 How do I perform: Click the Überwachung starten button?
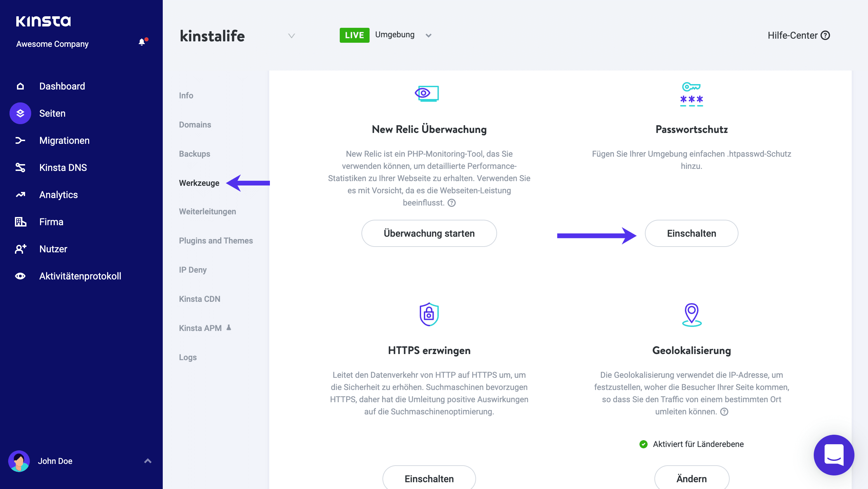[x=429, y=233]
